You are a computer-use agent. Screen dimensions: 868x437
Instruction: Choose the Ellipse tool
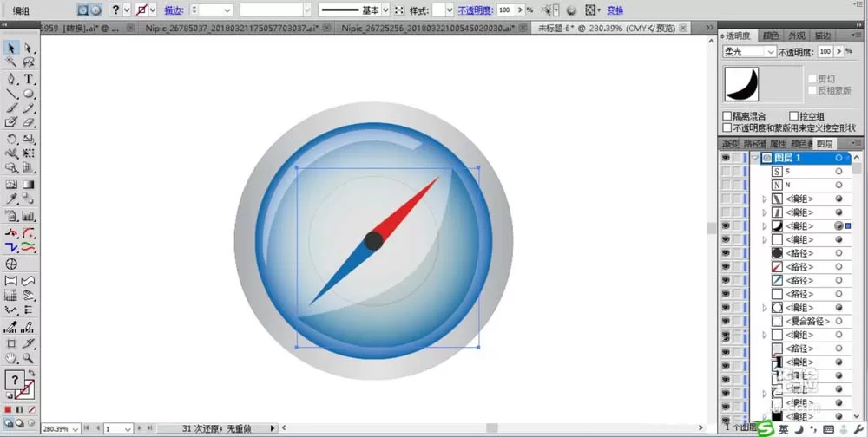click(29, 94)
